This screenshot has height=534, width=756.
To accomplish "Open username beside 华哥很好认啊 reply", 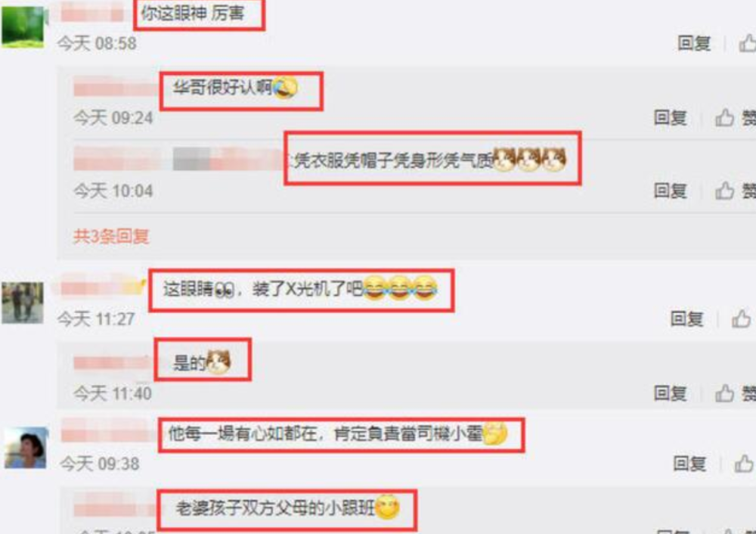I will pyautogui.click(x=115, y=89).
